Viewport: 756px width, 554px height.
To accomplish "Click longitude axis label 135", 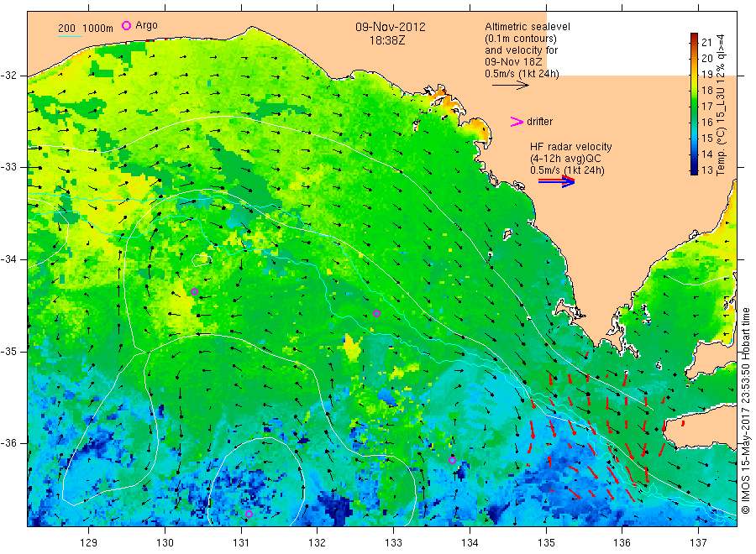I will point(546,543).
